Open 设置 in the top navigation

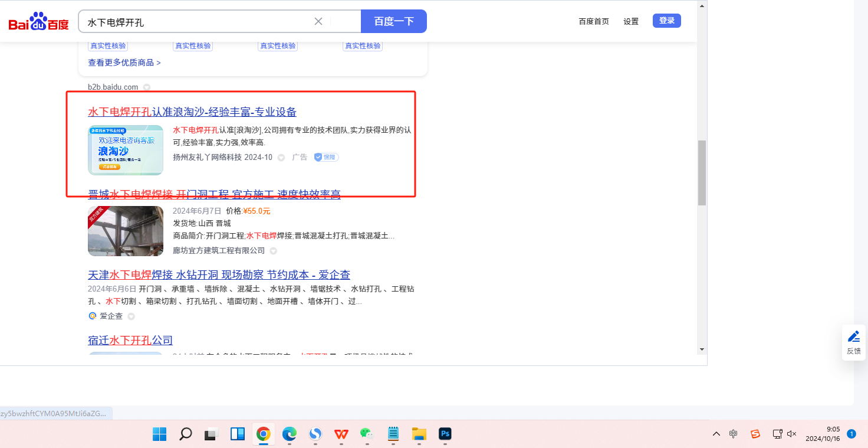click(631, 21)
